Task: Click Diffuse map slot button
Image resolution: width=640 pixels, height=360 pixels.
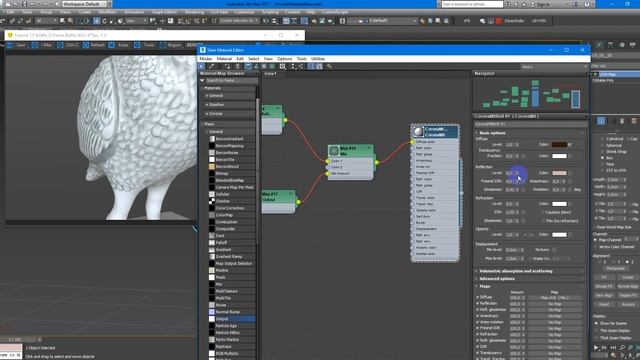Action: [555, 298]
